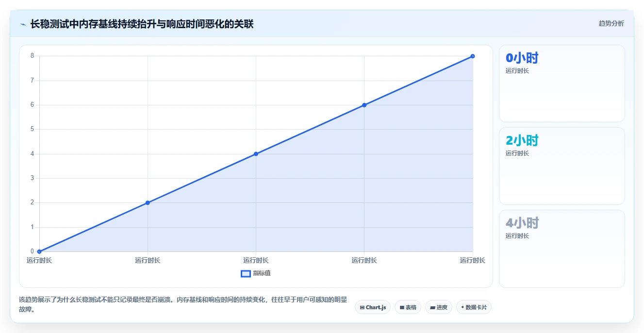The height and width of the screenshot is (333, 644).
Task: Click the 进度 tag text
Action: (x=442, y=307)
